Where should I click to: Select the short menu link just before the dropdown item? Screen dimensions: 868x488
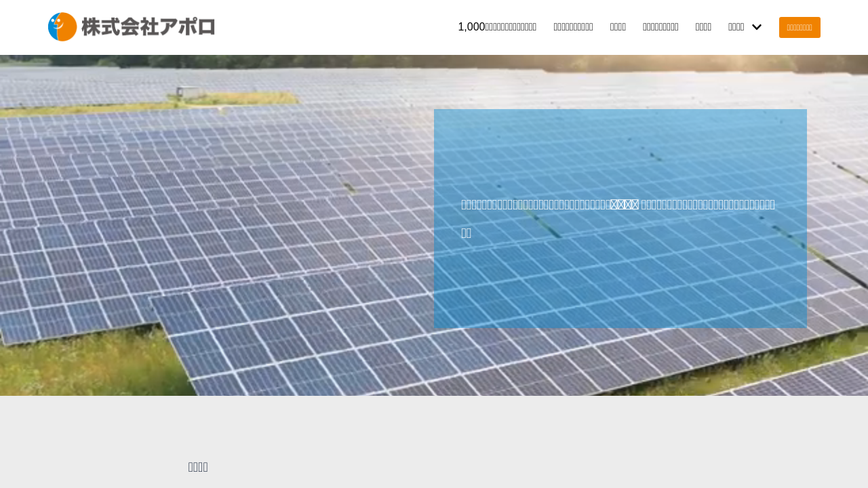(x=703, y=27)
